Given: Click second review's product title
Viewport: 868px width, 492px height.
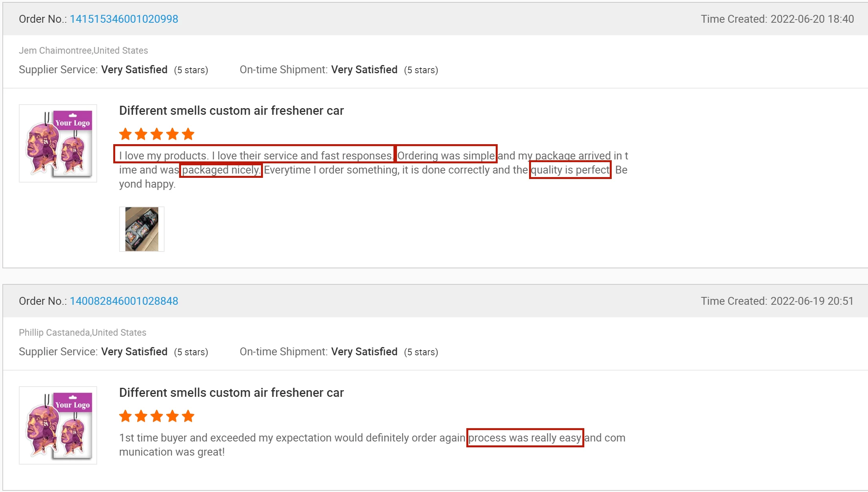Looking at the screenshot, I should 231,393.
